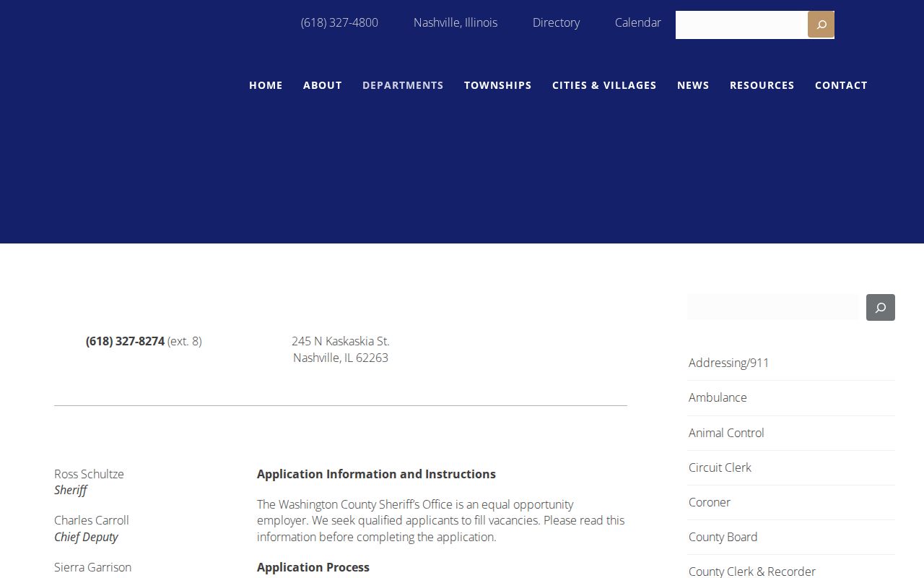
Task: Go to the County Board department link
Action: [723, 537]
